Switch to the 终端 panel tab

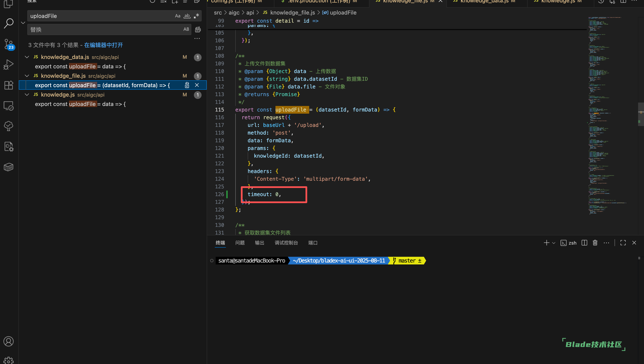point(220,243)
